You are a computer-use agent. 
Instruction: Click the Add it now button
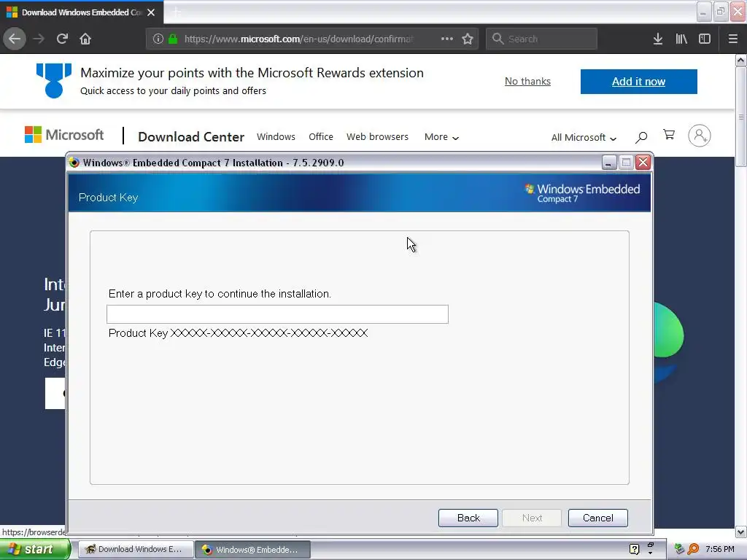pos(638,82)
